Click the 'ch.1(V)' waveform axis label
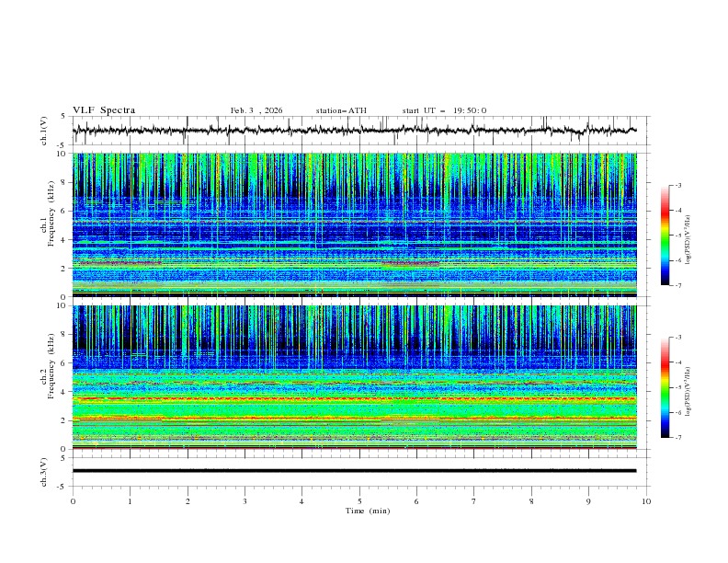This screenshot has height=563, width=728. [x=44, y=131]
